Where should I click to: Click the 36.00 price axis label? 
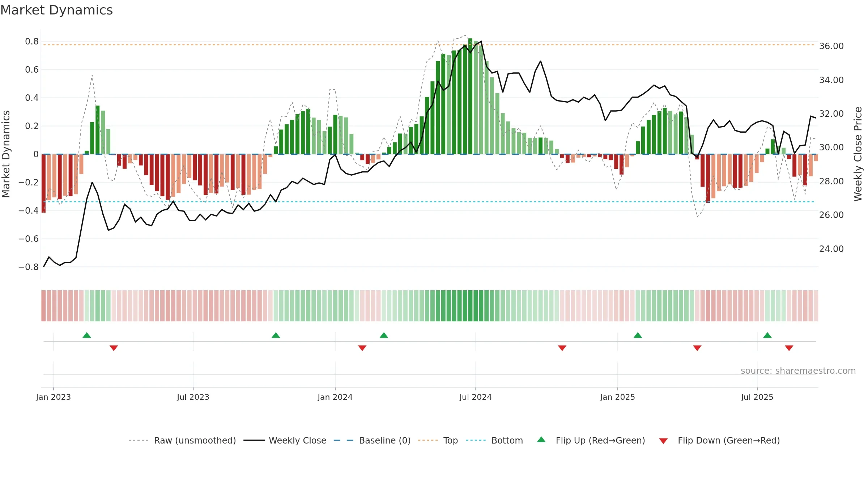click(831, 46)
